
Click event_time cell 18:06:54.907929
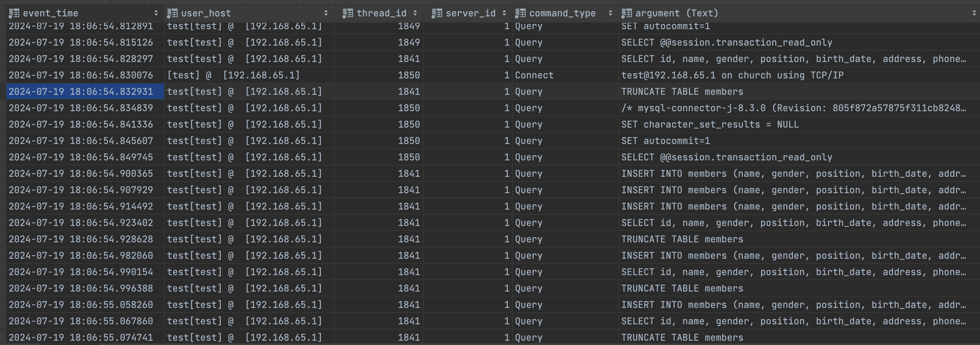[85, 190]
